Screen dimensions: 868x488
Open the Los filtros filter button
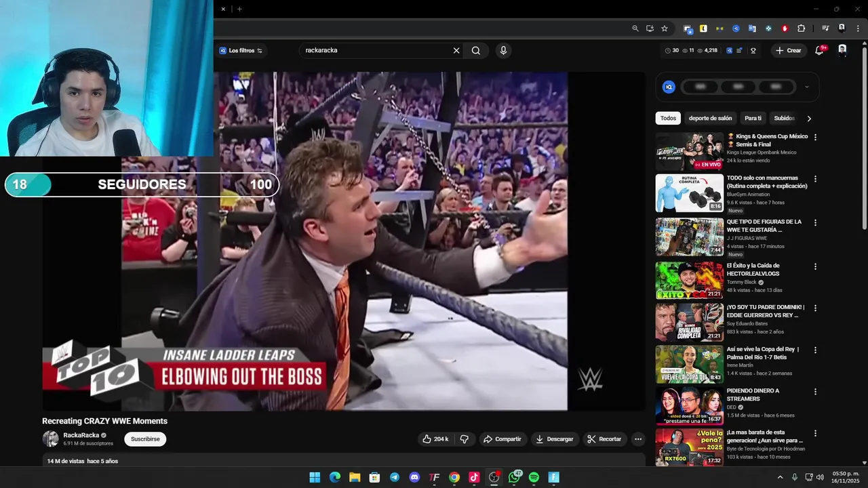[x=241, y=50]
